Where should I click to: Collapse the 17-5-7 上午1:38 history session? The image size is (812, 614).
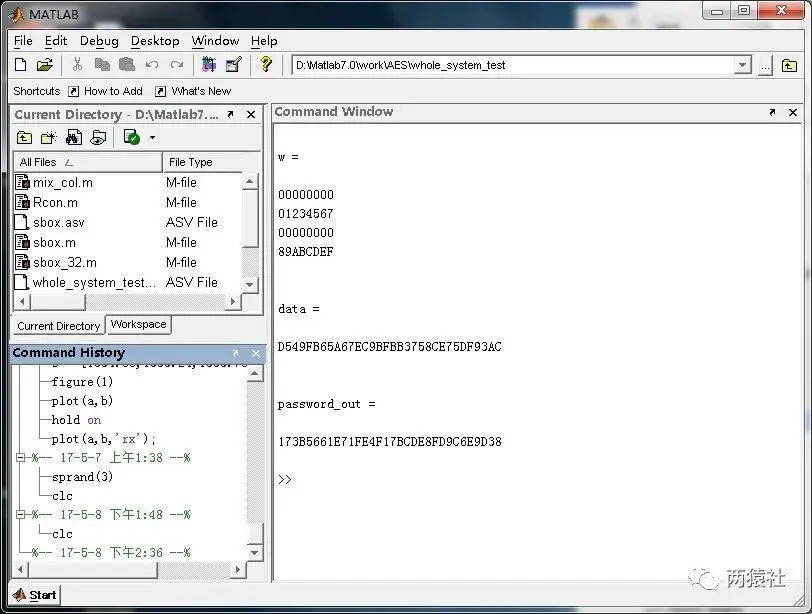(21, 458)
